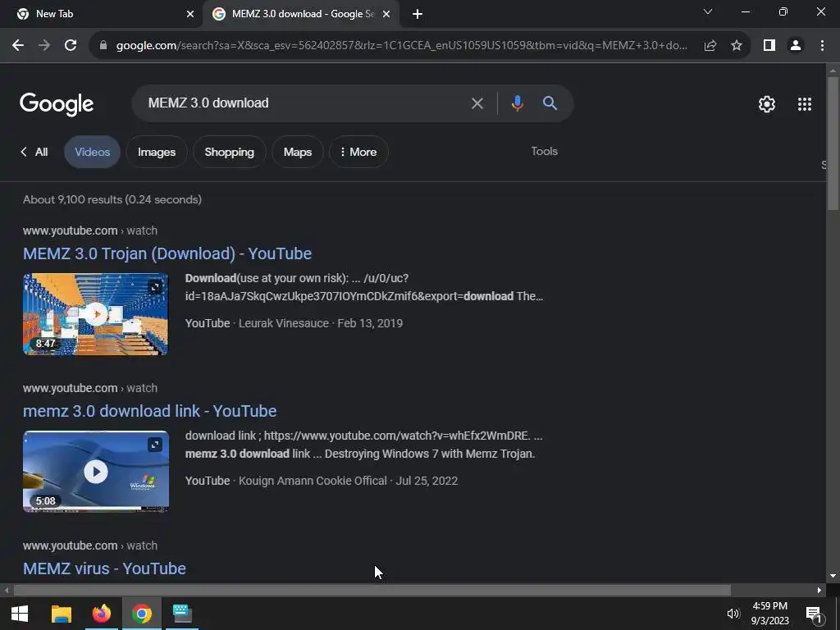Screen dimensions: 840x630
Task: Open search Tools options
Action: pyautogui.click(x=545, y=152)
